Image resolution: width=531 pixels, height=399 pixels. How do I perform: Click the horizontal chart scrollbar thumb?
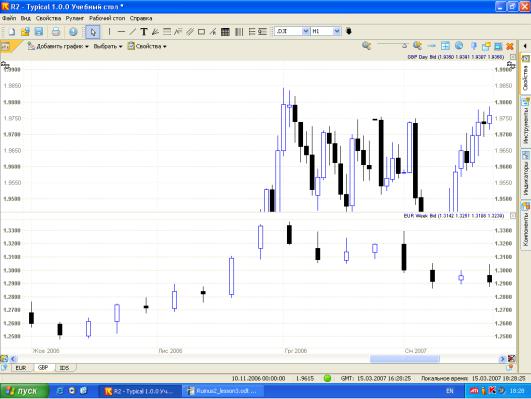pos(405,359)
